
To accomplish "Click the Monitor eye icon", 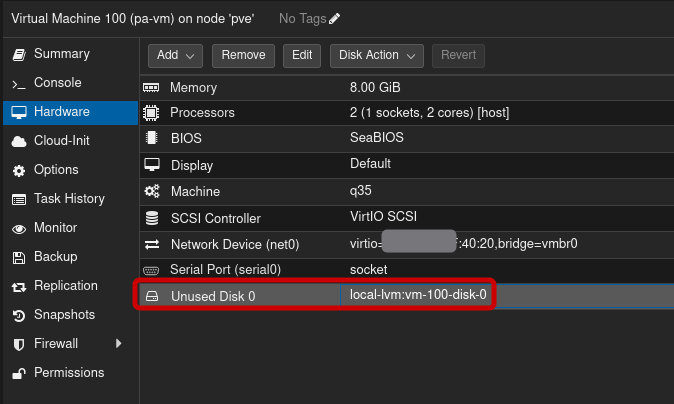I will (x=17, y=228).
